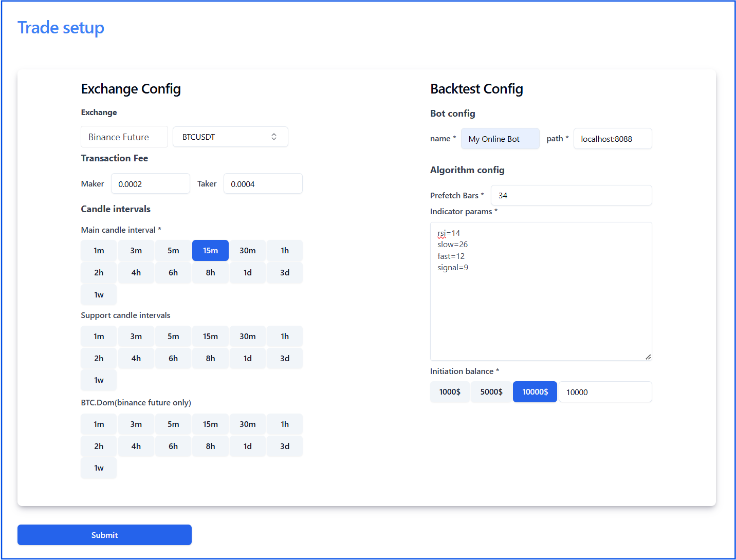Set initiation balance to 1000$
This screenshot has height=560, width=736.
pyautogui.click(x=450, y=392)
